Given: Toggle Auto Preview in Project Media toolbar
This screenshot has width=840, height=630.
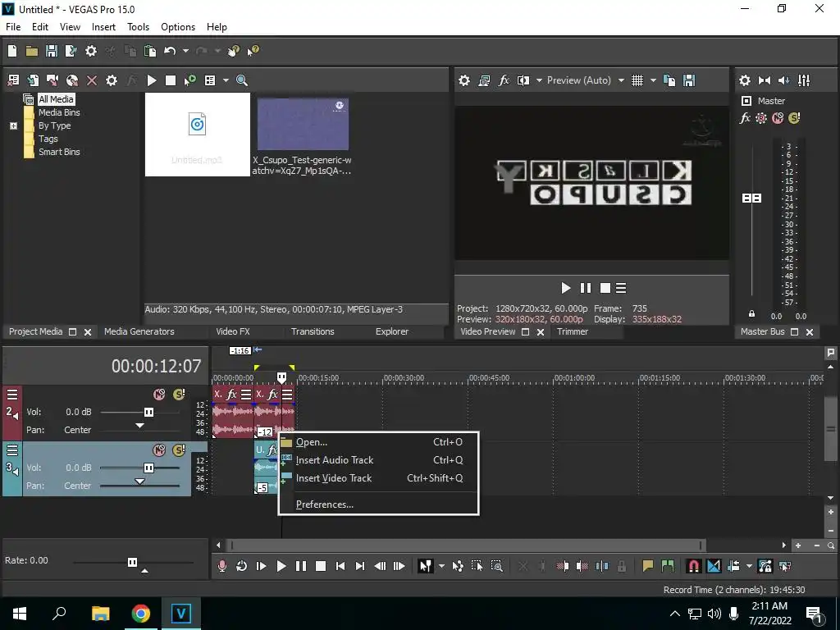Looking at the screenshot, I should point(190,80).
